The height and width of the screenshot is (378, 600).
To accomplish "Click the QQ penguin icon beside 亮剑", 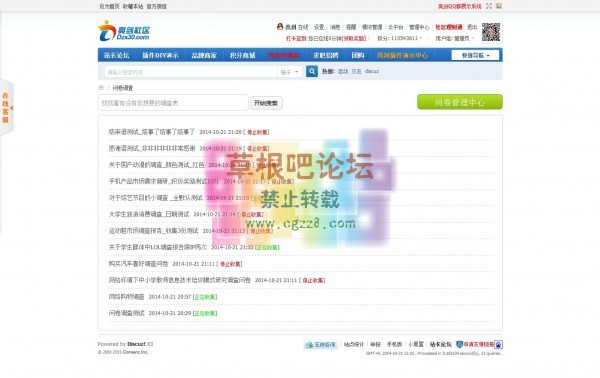I will tap(280, 26).
